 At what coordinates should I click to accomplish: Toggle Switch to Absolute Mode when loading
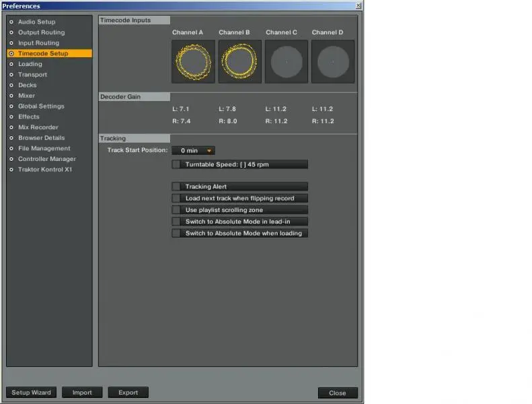(177, 233)
